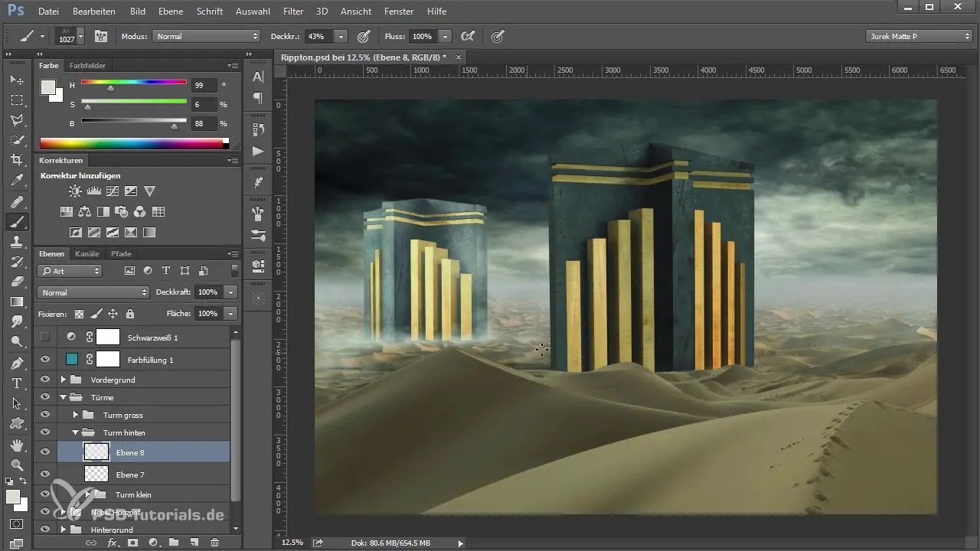Viewport: 980px width, 551px height.
Task: Select the Clone Stamp tool
Action: (x=17, y=242)
